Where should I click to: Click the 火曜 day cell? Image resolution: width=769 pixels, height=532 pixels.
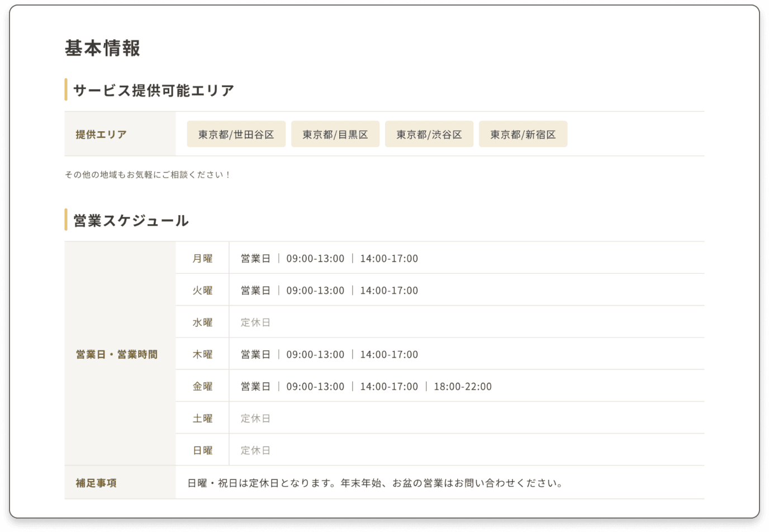[x=202, y=290]
